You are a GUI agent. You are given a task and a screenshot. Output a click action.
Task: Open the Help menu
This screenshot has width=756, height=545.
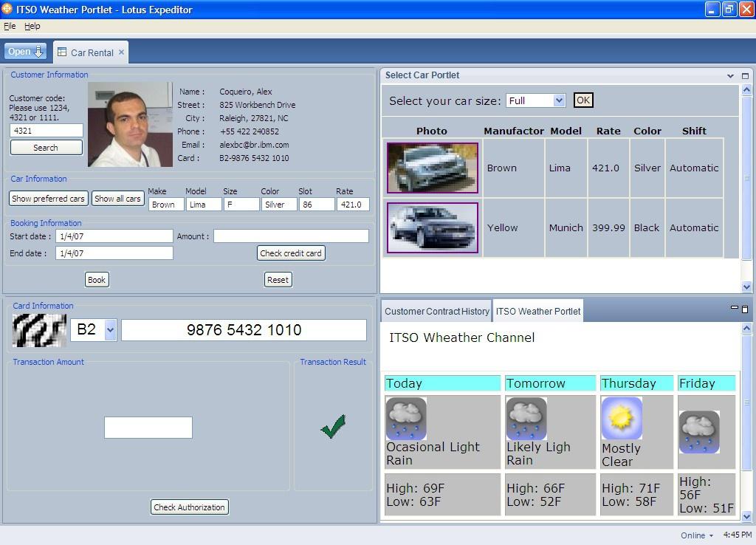tap(32, 26)
